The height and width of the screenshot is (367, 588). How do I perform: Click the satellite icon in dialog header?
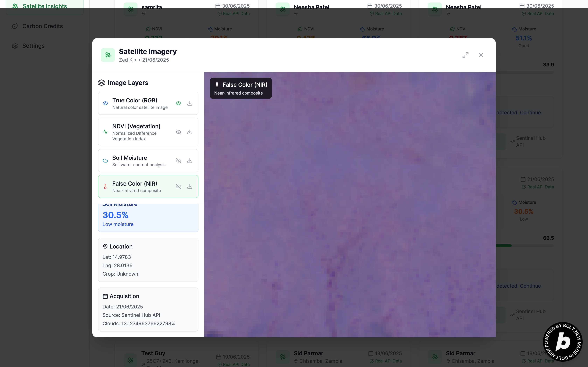pyautogui.click(x=108, y=55)
